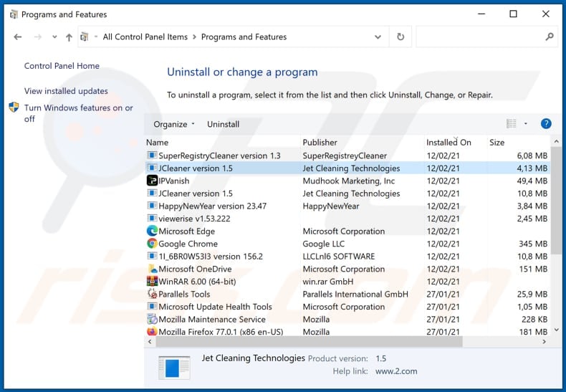Select JCleaner version 1.5 sized 10,8 MB

[x=348, y=193]
